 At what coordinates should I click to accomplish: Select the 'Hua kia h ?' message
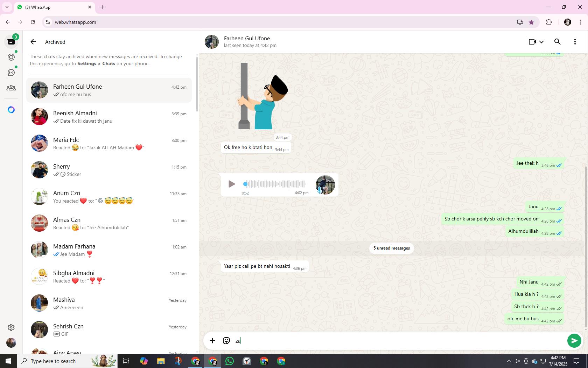538,294
